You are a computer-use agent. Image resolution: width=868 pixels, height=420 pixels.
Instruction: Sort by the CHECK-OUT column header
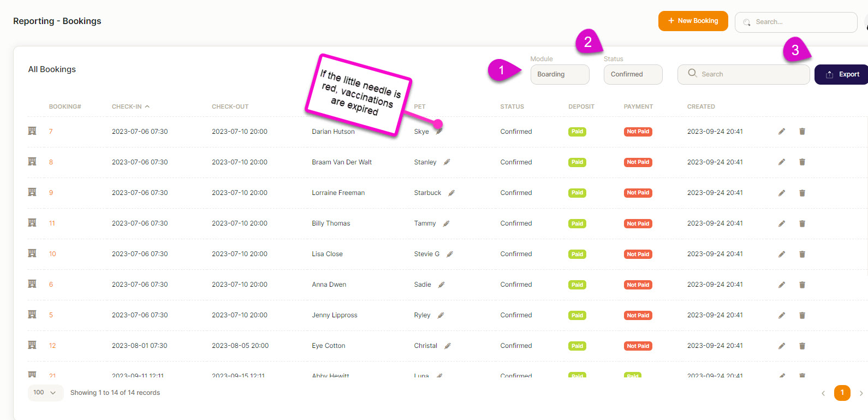point(230,107)
